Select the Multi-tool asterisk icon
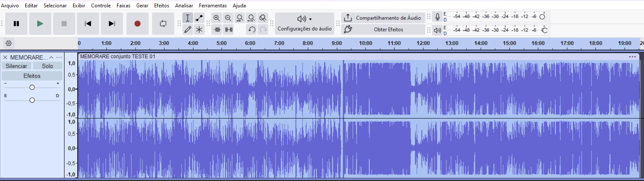This screenshot has height=181, width=644. [x=199, y=30]
